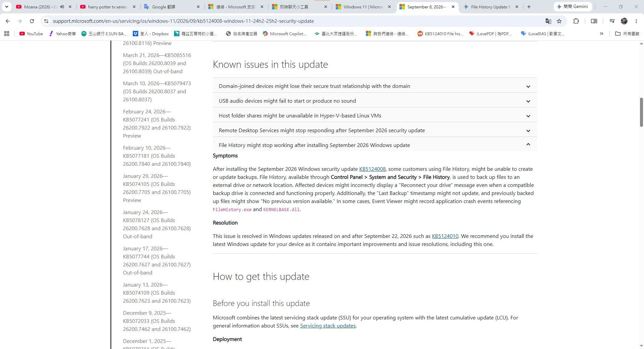Mute the Moana tab audio icon
The height and width of the screenshot is (349, 644).
click(62, 7)
